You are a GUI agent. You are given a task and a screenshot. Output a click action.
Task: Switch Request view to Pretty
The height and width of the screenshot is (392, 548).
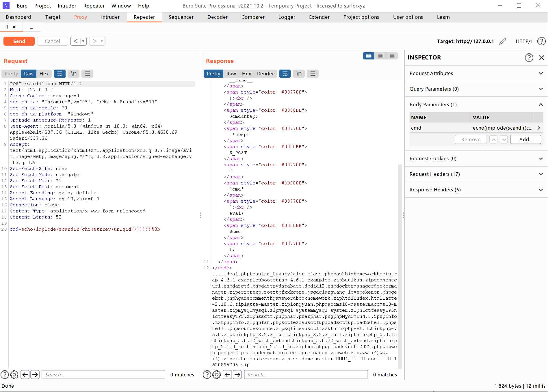click(x=11, y=74)
